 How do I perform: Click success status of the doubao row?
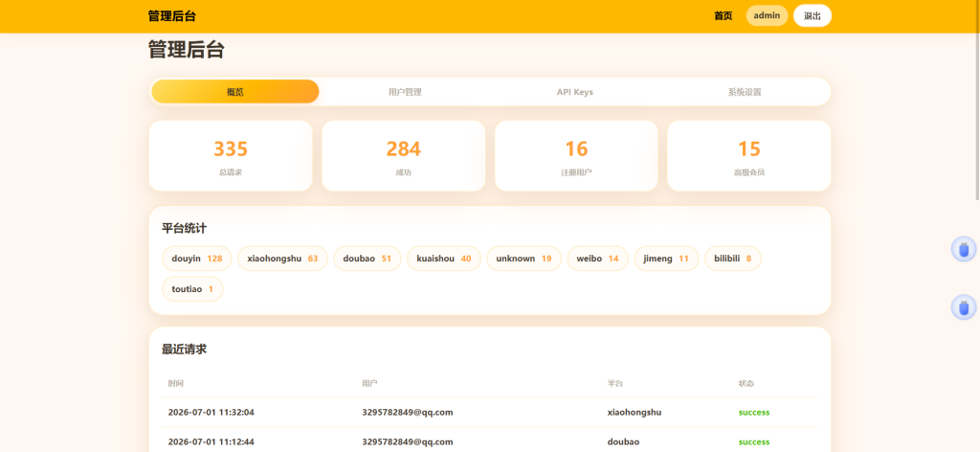click(754, 442)
